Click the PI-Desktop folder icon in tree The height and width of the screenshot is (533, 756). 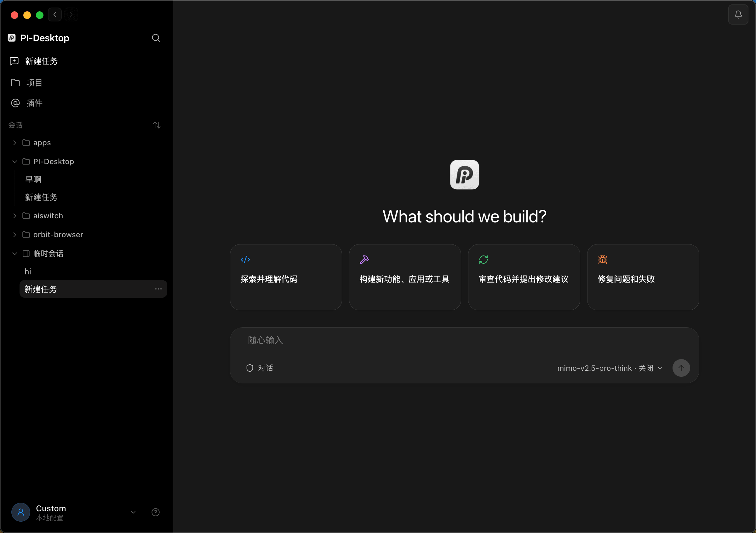26,161
